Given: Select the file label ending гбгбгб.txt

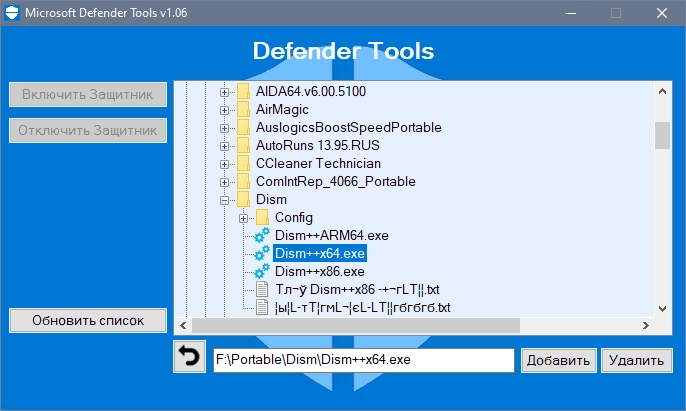Looking at the screenshot, I should [362, 307].
